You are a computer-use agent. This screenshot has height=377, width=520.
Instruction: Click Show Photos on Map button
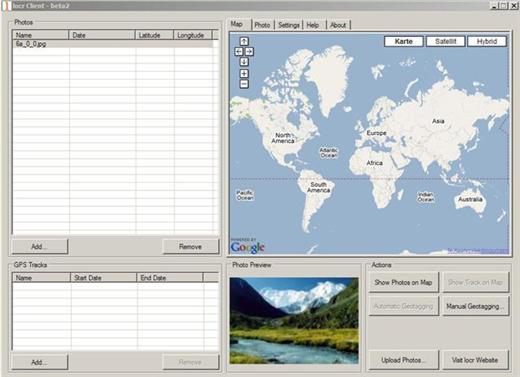tap(403, 282)
